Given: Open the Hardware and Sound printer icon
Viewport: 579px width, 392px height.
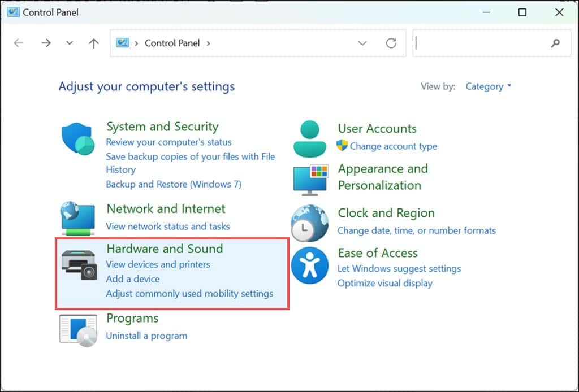Looking at the screenshot, I should coord(79,265).
